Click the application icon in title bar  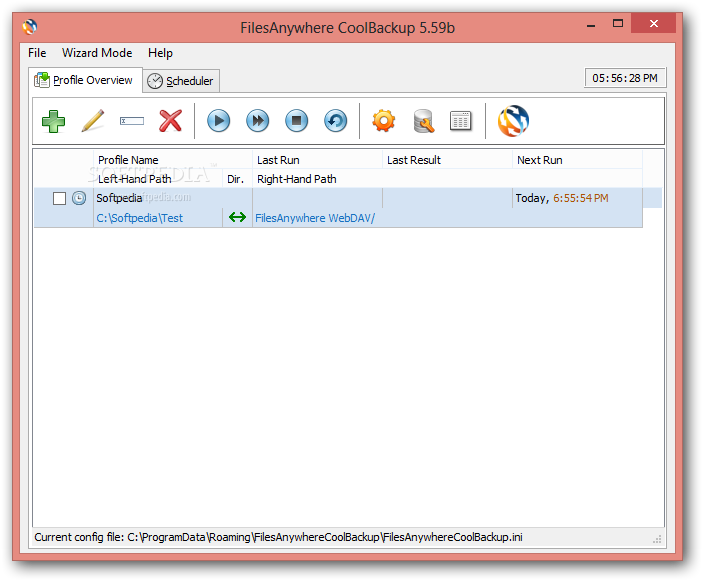pyautogui.click(x=30, y=27)
